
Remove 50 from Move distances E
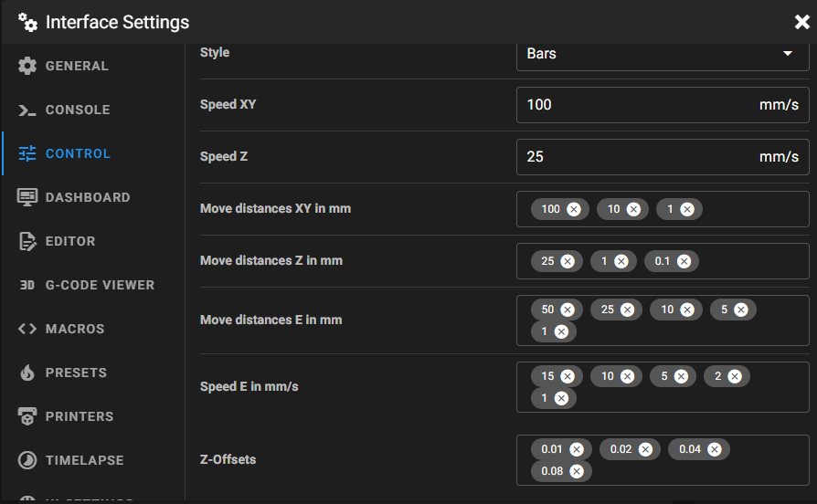pos(568,310)
